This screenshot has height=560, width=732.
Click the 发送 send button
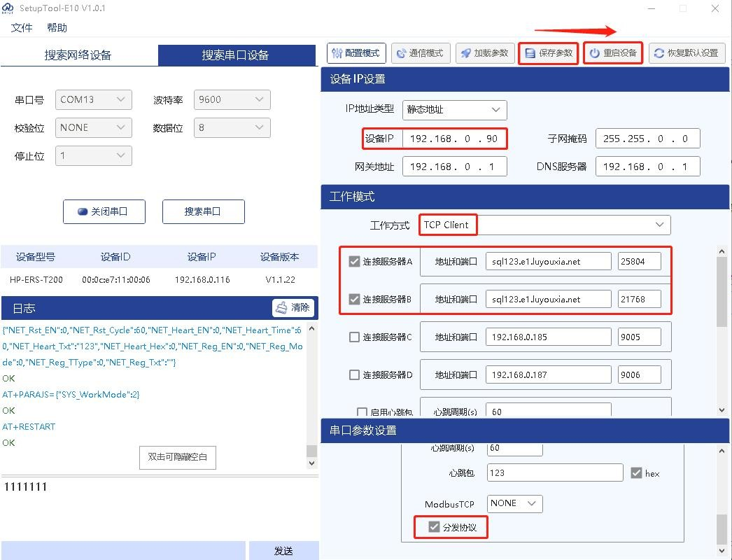pos(284,551)
